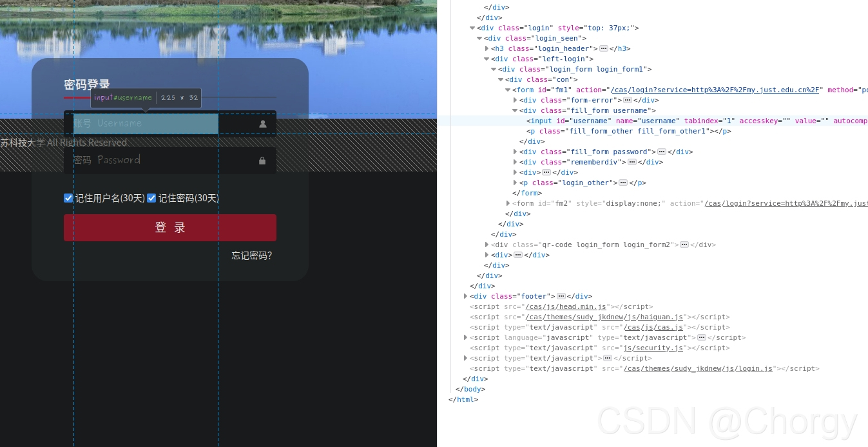Click the user icon in username field
Screen dimensions: 868x447
coord(262,124)
